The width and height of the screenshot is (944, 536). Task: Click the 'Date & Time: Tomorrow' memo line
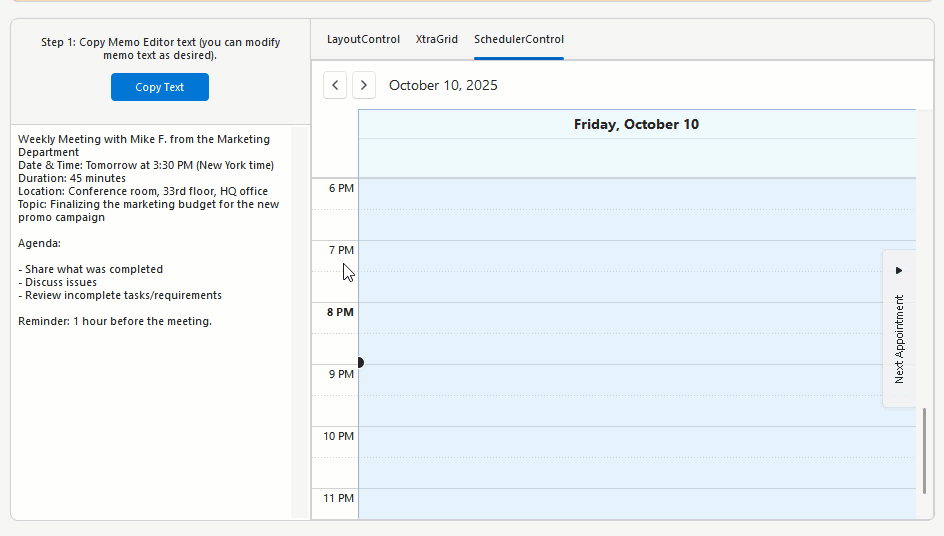pyautogui.click(x=146, y=165)
